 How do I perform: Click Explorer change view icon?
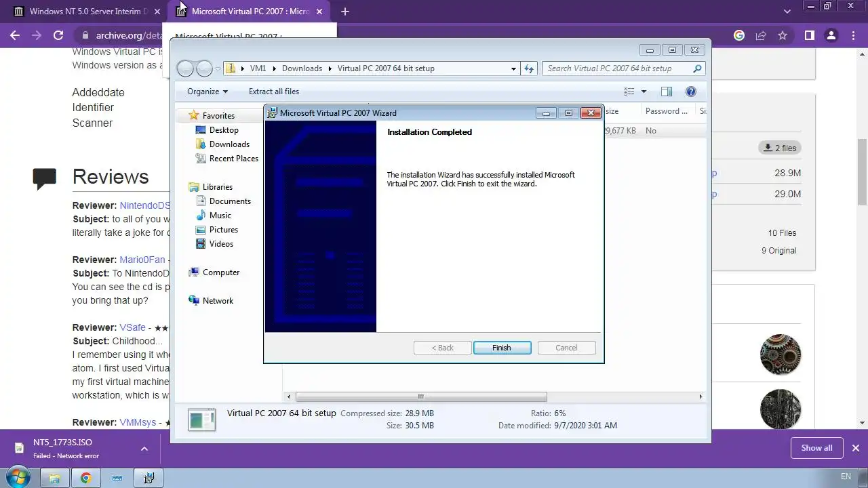629,91
